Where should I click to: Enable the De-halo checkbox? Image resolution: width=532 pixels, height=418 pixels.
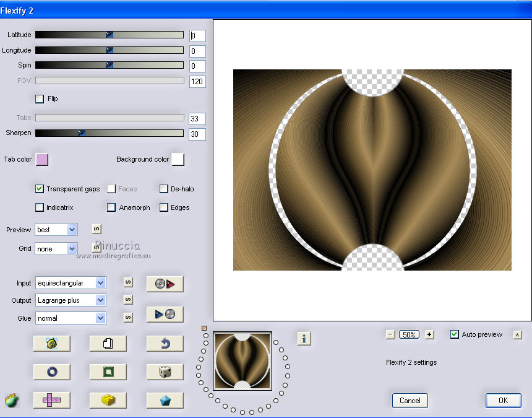(x=164, y=189)
